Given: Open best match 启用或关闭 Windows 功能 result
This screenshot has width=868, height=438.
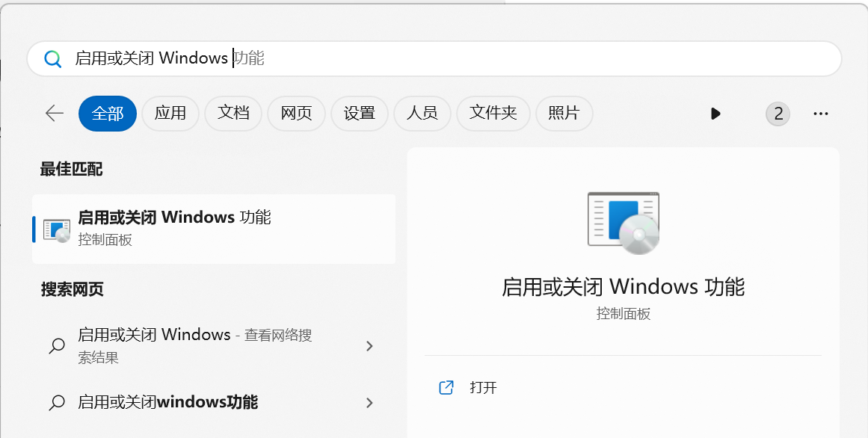Looking at the screenshot, I should coord(214,229).
